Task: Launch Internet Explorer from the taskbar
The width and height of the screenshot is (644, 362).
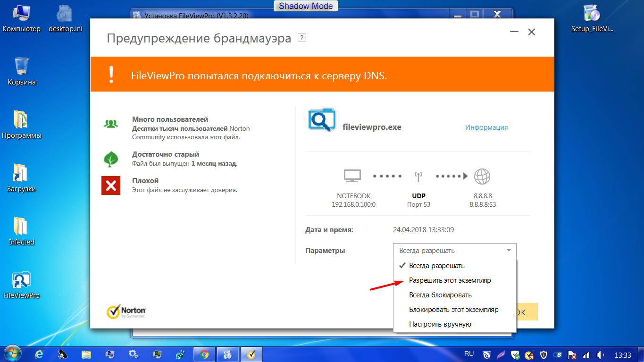Action: coord(40,354)
